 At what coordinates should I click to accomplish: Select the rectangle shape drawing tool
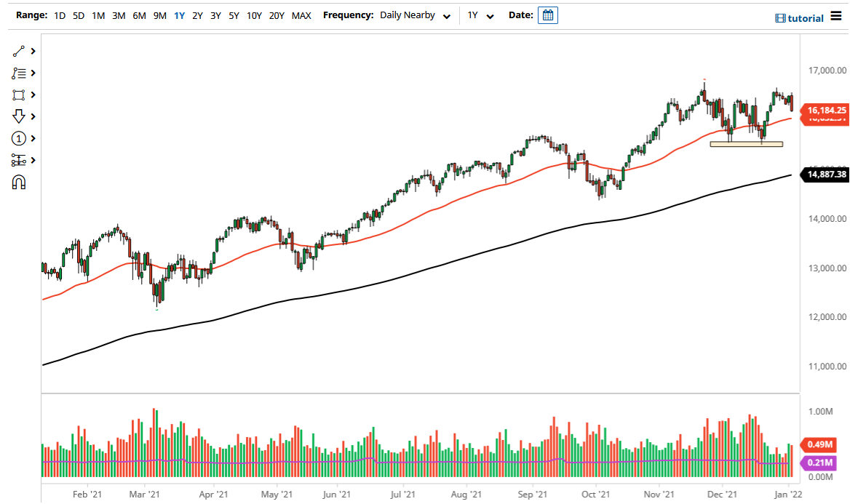(x=20, y=95)
